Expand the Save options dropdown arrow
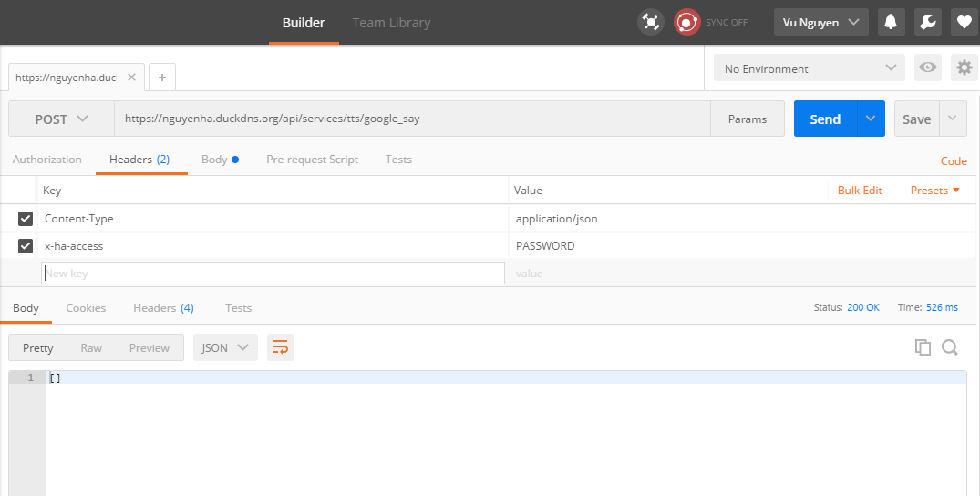 point(953,119)
